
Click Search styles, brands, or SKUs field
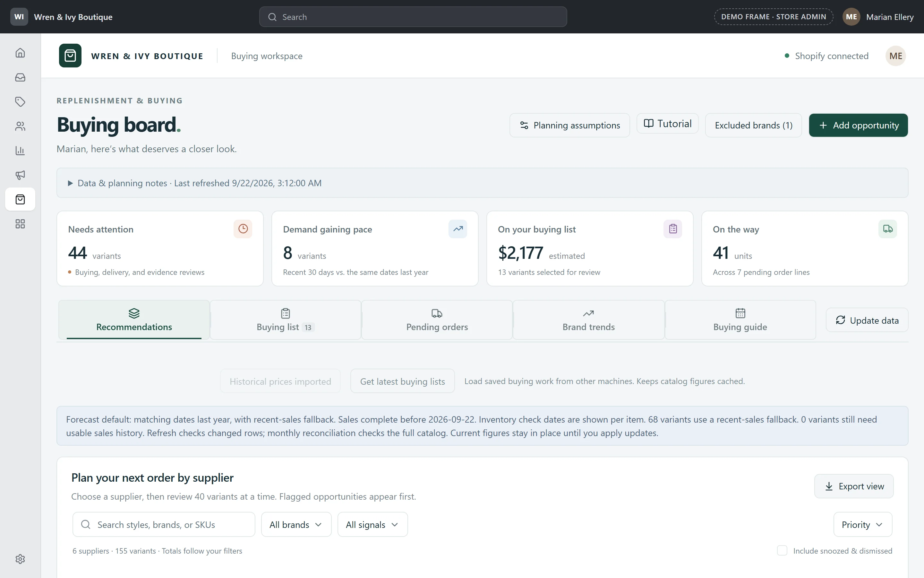pos(164,524)
